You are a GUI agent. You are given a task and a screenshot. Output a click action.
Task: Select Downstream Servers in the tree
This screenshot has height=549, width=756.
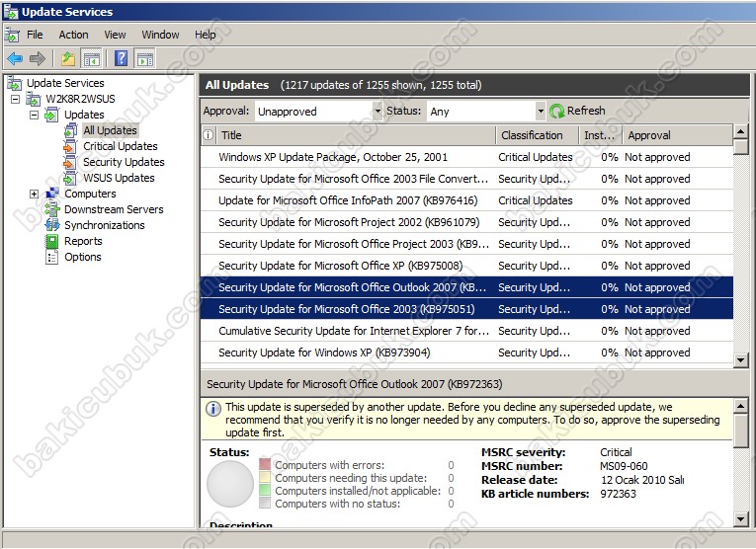click(114, 209)
